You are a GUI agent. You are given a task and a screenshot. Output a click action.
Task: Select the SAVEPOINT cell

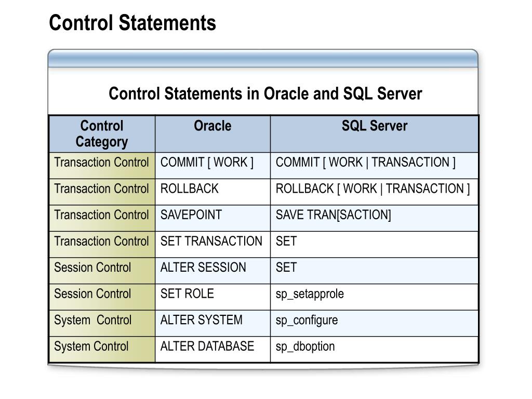212,218
